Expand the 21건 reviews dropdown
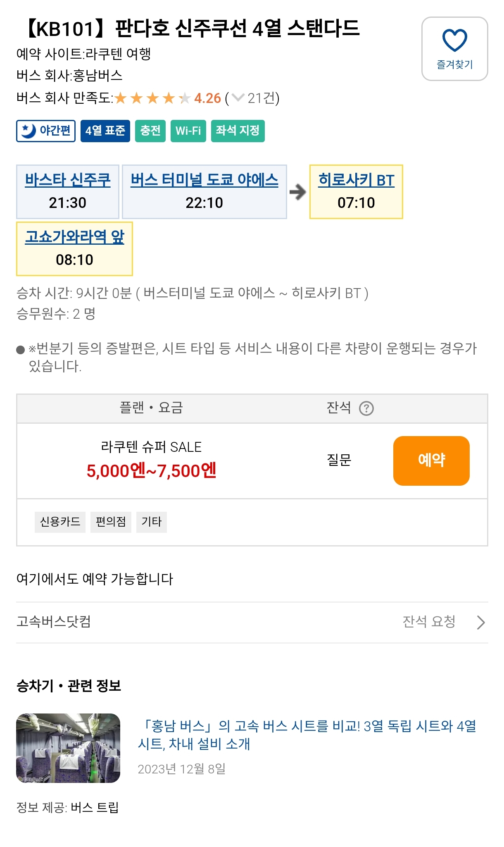The height and width of the screenshot is (847, 504). point(238,98)
